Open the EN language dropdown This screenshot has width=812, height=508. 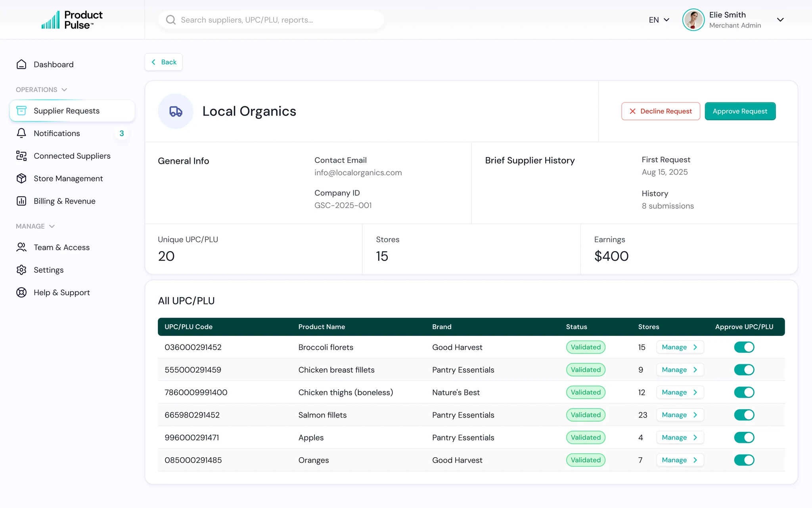[659, 20]
